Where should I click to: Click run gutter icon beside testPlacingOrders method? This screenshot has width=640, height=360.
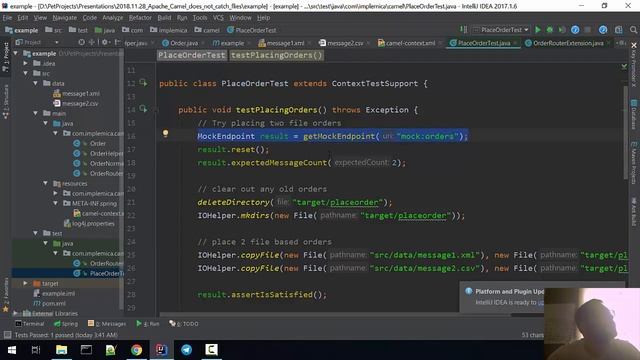tap(143, 109)
